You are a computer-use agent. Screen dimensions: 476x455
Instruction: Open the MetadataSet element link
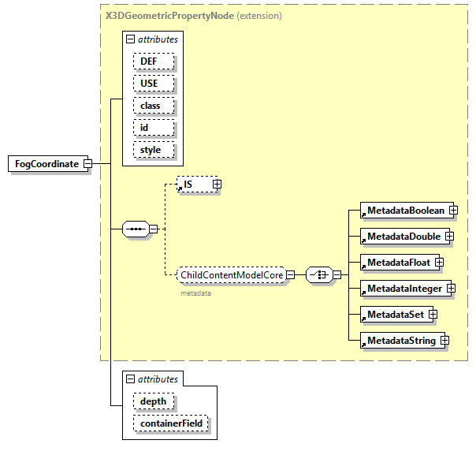coord(394,315)
